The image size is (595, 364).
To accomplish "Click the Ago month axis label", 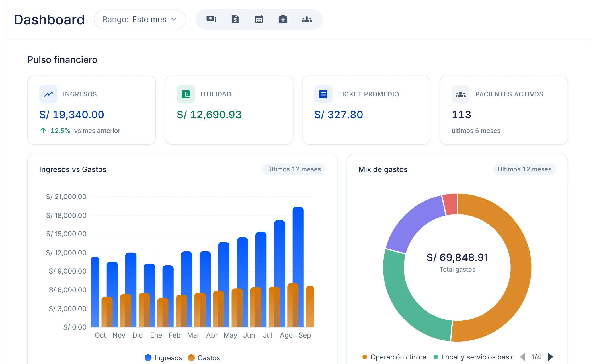I will coord(286,335).
